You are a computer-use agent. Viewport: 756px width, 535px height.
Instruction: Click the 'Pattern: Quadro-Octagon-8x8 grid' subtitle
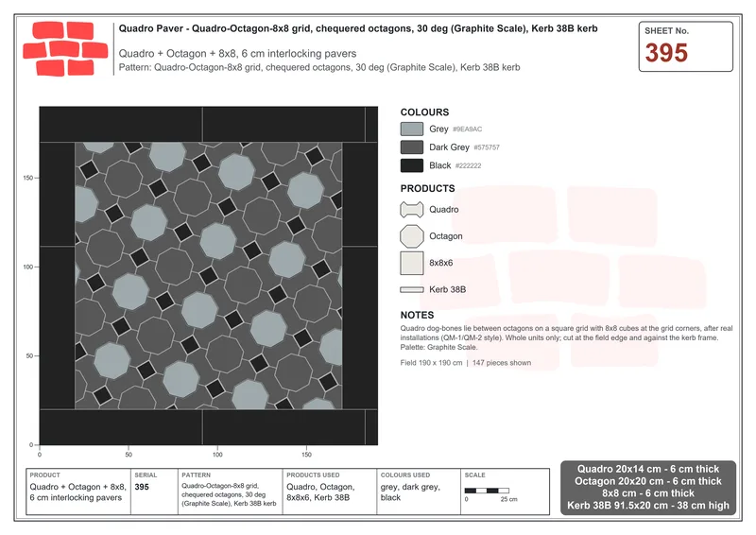coord(319,67)
